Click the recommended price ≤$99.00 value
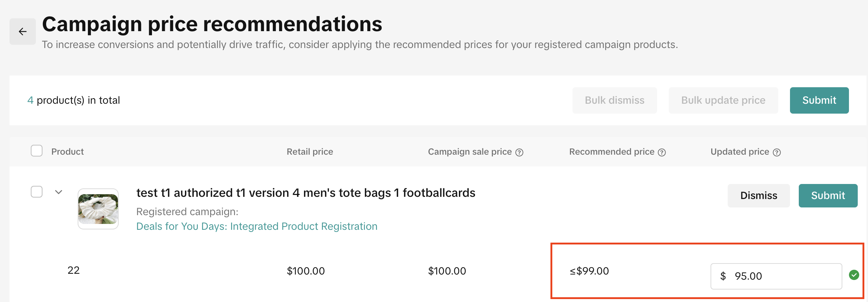Screen dimensions: 868x302 click(x=589, y=271)
